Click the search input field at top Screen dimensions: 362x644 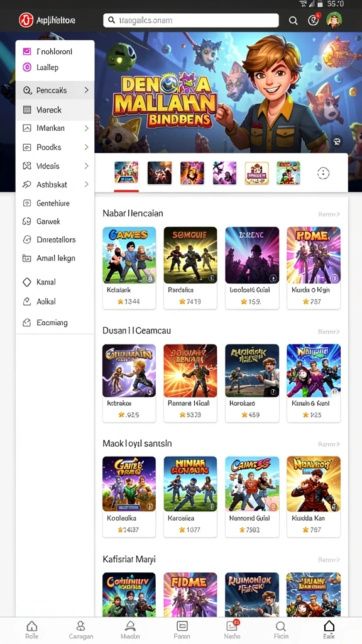pos(191,20)
